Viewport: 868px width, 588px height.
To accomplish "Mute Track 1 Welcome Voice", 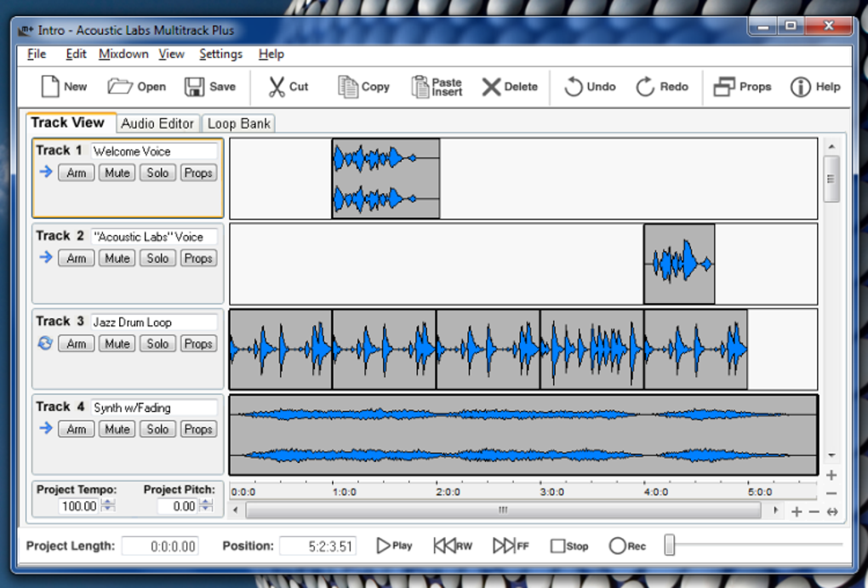I will pyautogui.click(x=117, y=173).
